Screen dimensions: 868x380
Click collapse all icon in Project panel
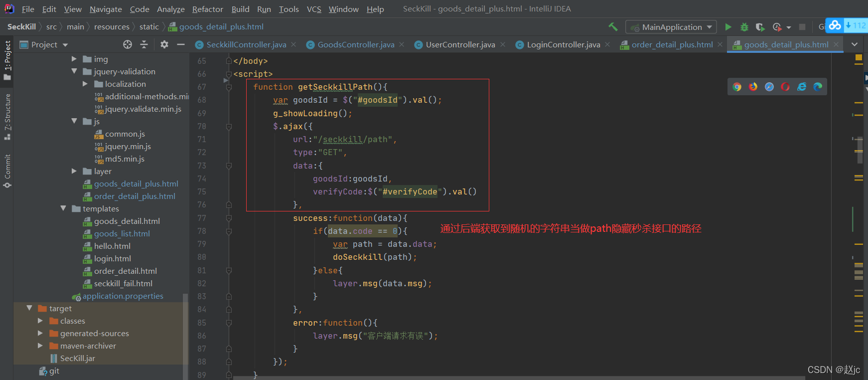pyautogui.click(x=144, y=44)
